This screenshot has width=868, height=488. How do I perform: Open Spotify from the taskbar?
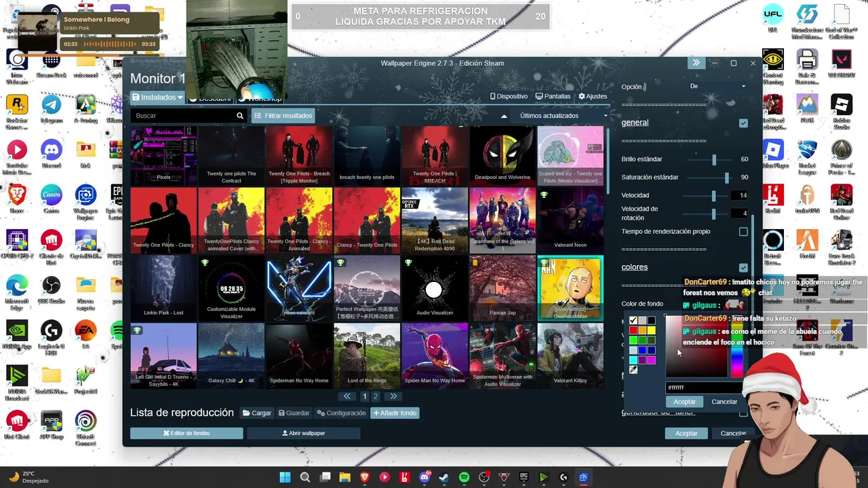tap(464, 477)
